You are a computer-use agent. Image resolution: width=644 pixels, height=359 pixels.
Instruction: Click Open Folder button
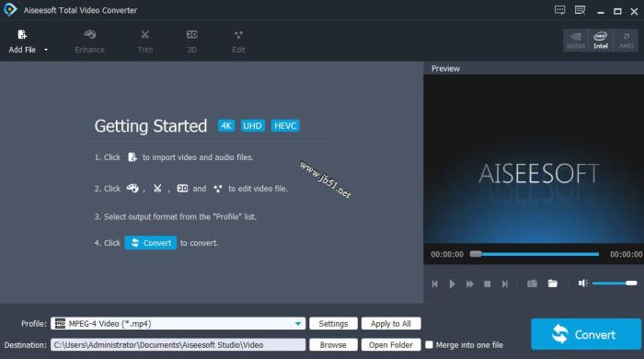[391, 345]
